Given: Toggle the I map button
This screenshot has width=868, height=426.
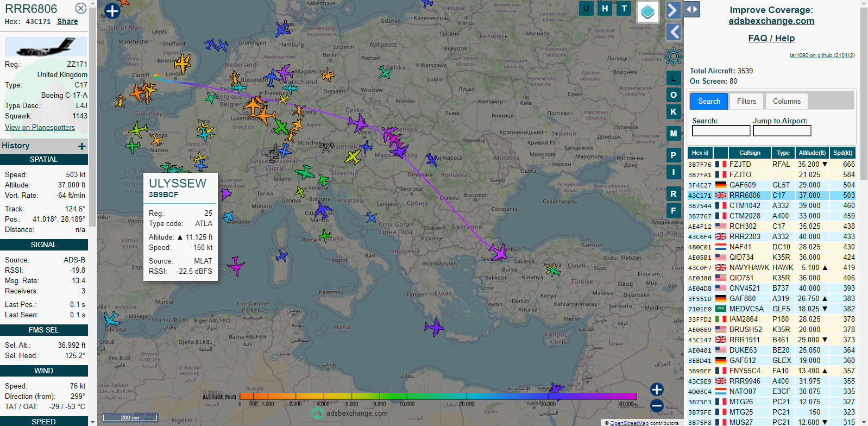Looking at the screenshot, I should (x=674, y=172).
